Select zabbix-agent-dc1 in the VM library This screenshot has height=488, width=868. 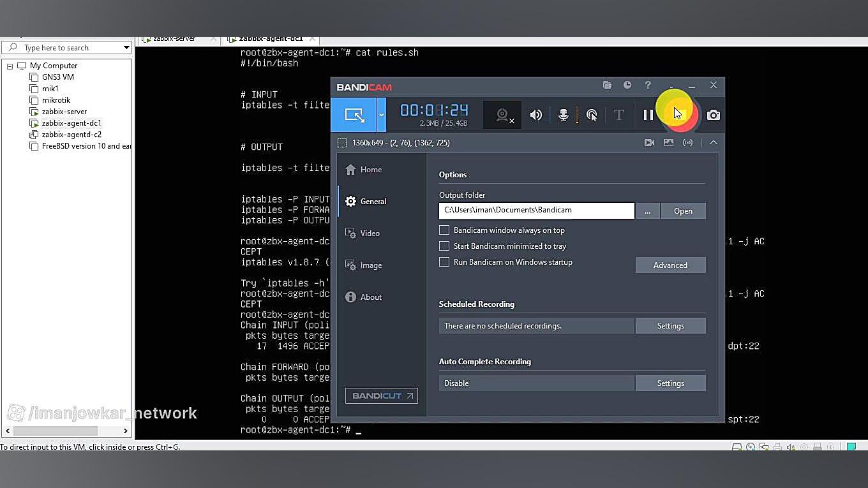(71, 123)
